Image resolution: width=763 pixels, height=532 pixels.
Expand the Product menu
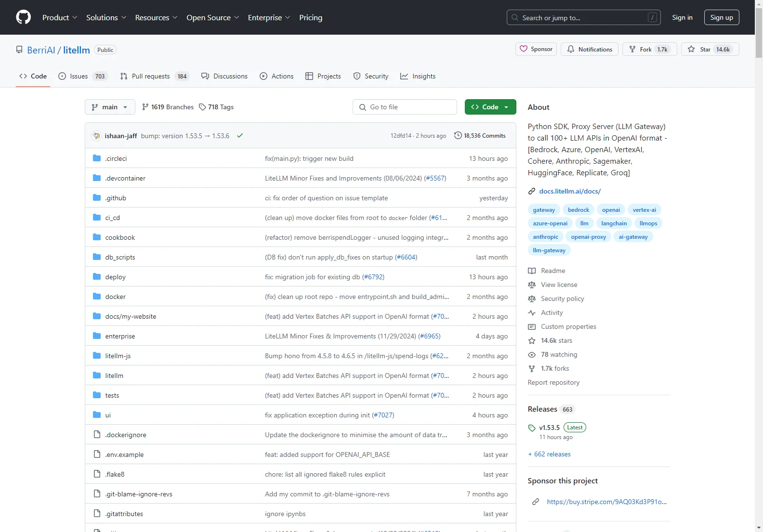(x=60, y=17)
